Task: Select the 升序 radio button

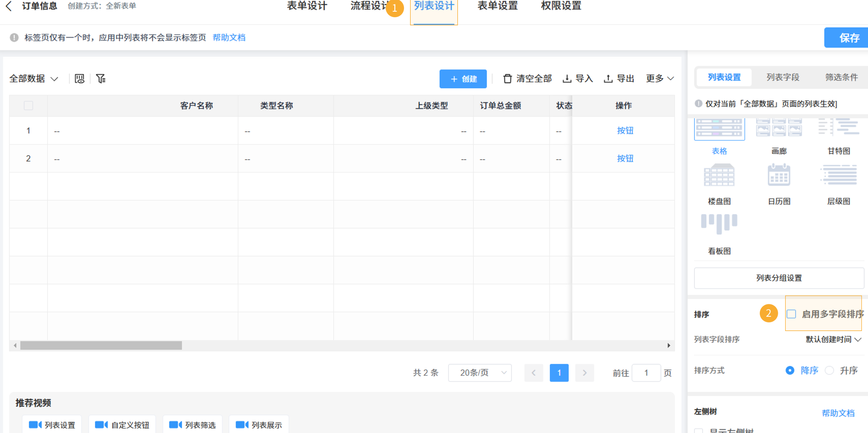Action: tap(829, 371)
